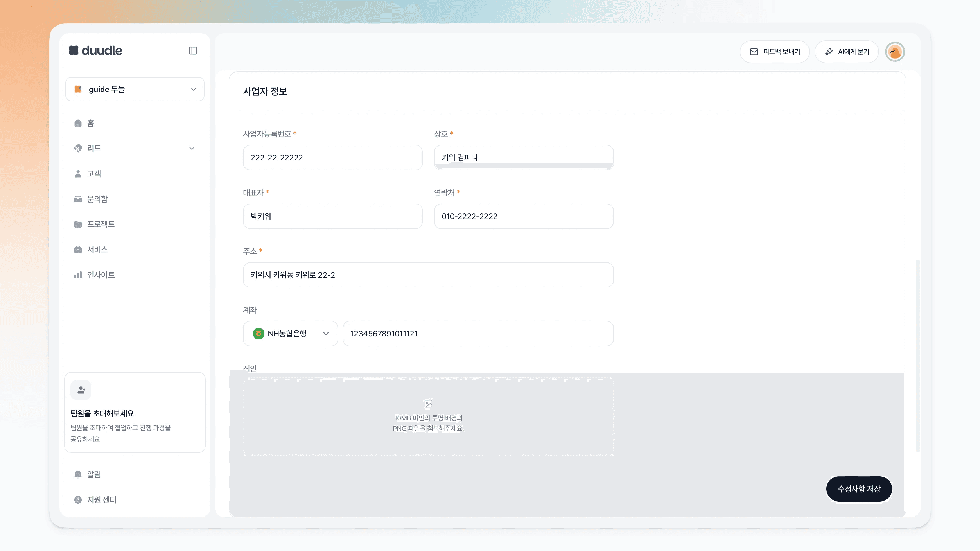Screen dimensions: 980x551
Task: Click the 피드백 보내기 button
Action: 775,52
